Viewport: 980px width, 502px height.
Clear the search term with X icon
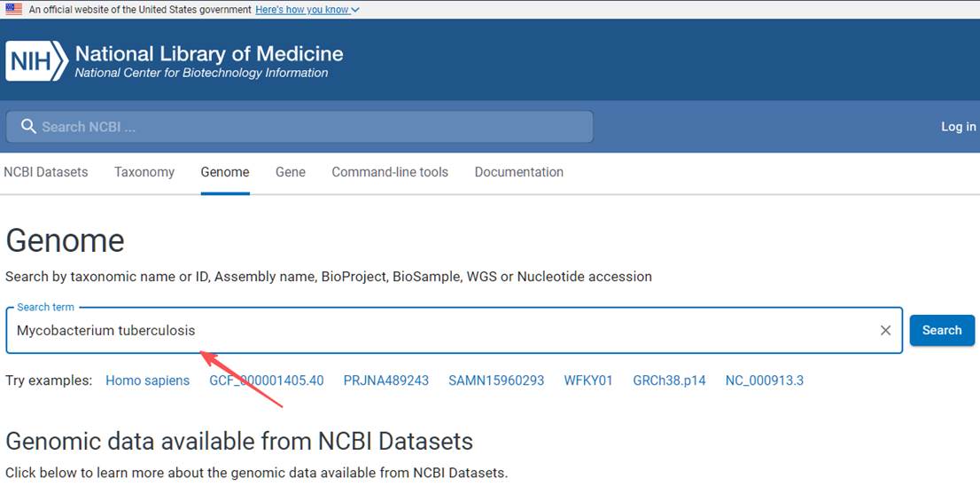885,330
